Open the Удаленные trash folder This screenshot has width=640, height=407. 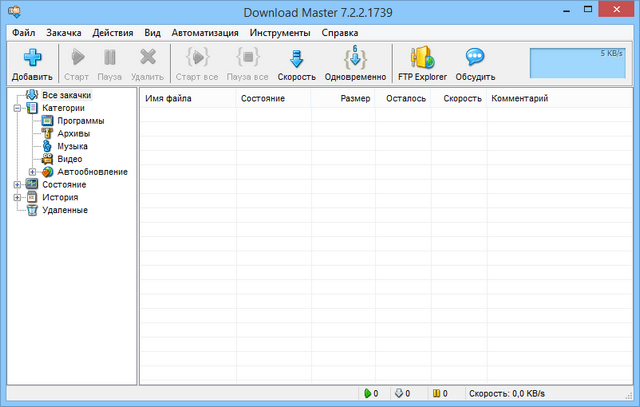pyautogui.click(x=32, y=210)
